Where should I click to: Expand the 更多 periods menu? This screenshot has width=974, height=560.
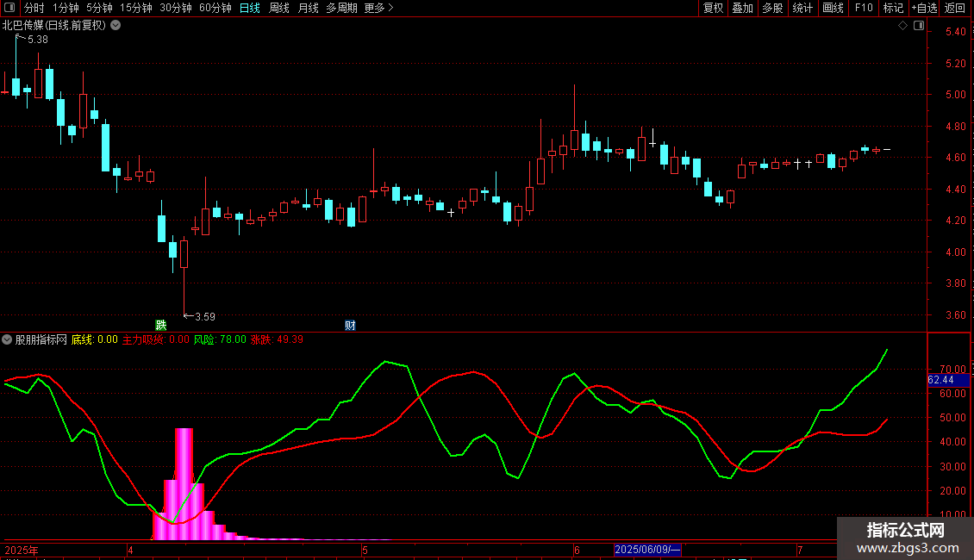pos(378,8)
